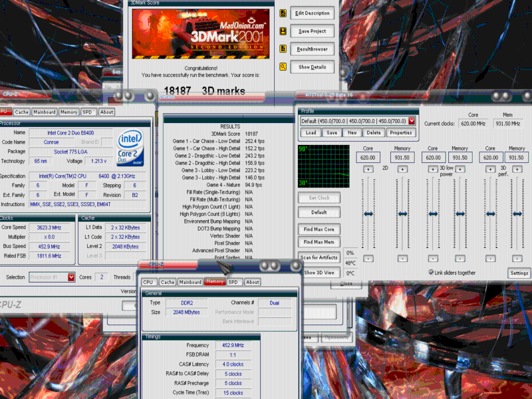Click the 48°C temperature readout
532x399 pixels.
350,263
